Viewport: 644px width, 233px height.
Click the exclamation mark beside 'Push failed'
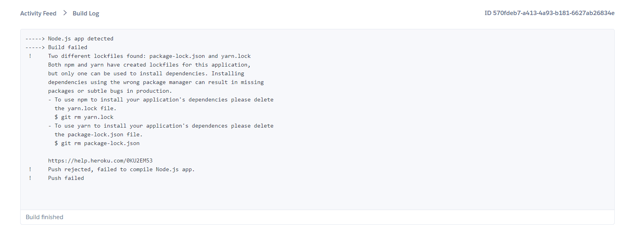click(x=30, y=178)
